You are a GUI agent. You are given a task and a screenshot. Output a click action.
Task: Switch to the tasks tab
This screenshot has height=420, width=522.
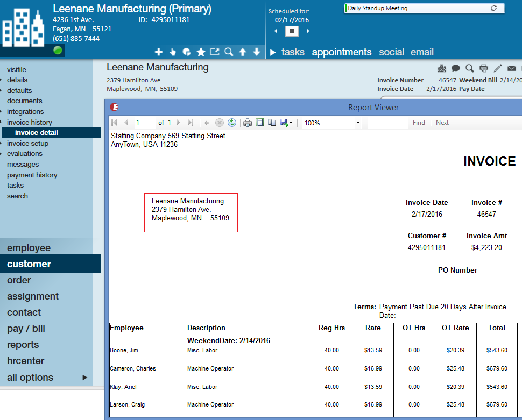point(293,52)
